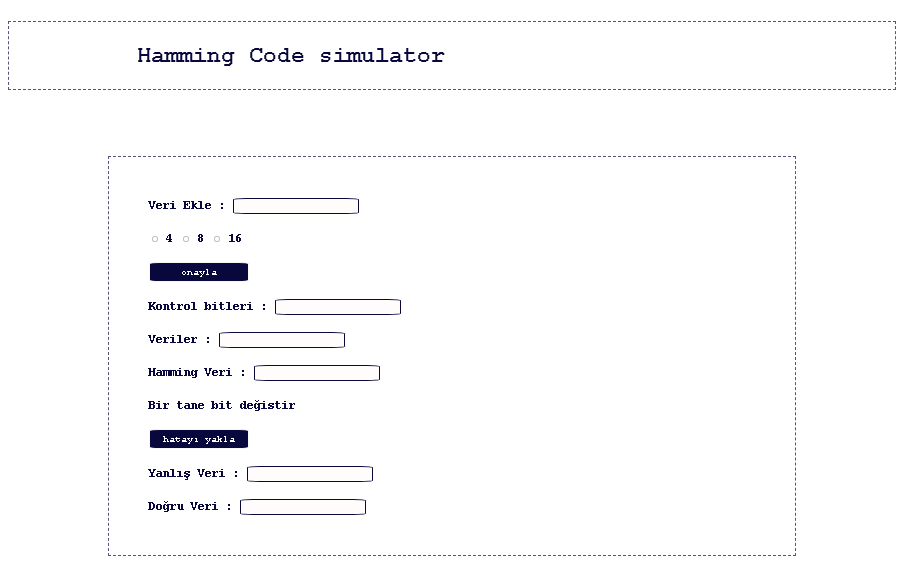
Task: Click the Veri Ekle label text
Action: 180,204
